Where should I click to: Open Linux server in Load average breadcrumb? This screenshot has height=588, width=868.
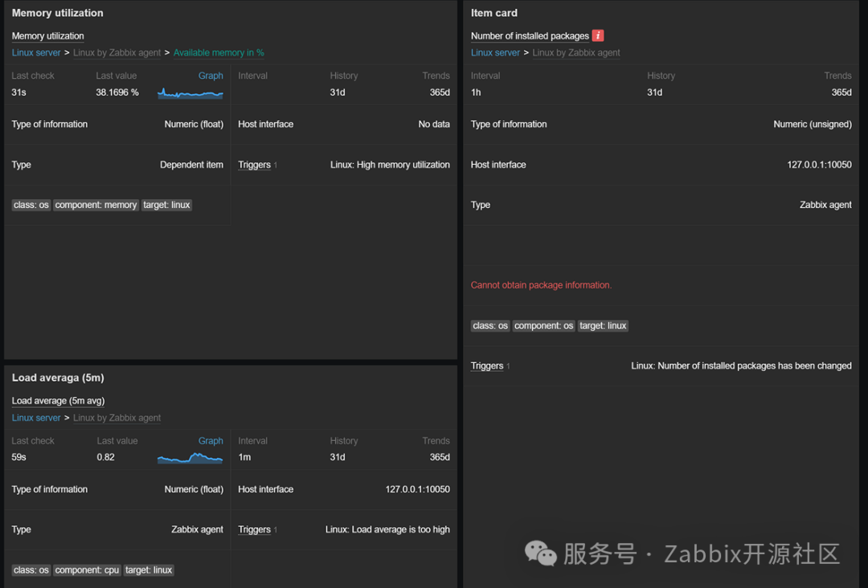tap(36, 418)
